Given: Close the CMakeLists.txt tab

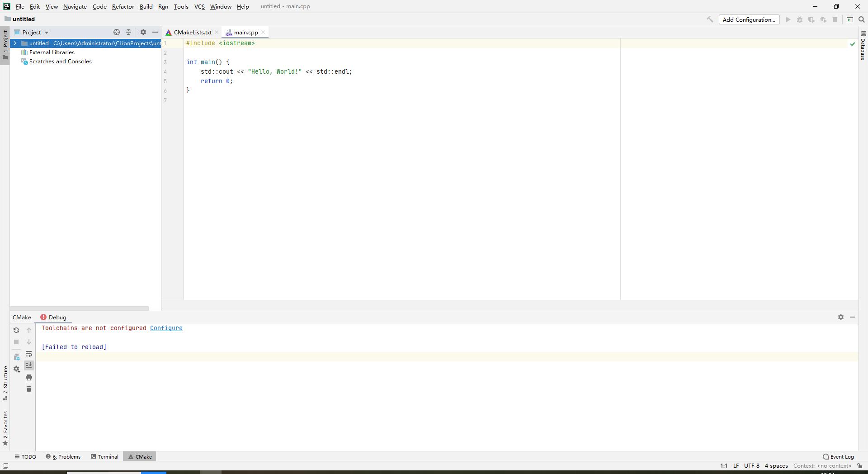Looking at the screenshot, I should pos(217,32).
